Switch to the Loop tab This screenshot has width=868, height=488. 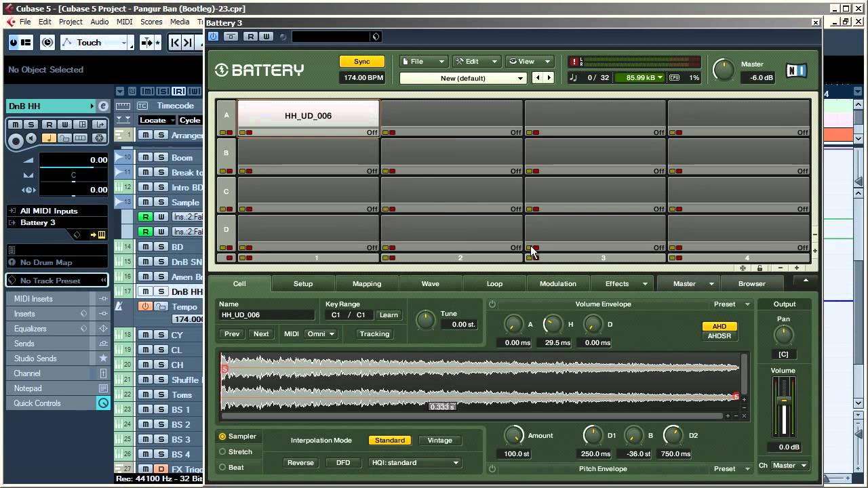click(x=494, y=284)
